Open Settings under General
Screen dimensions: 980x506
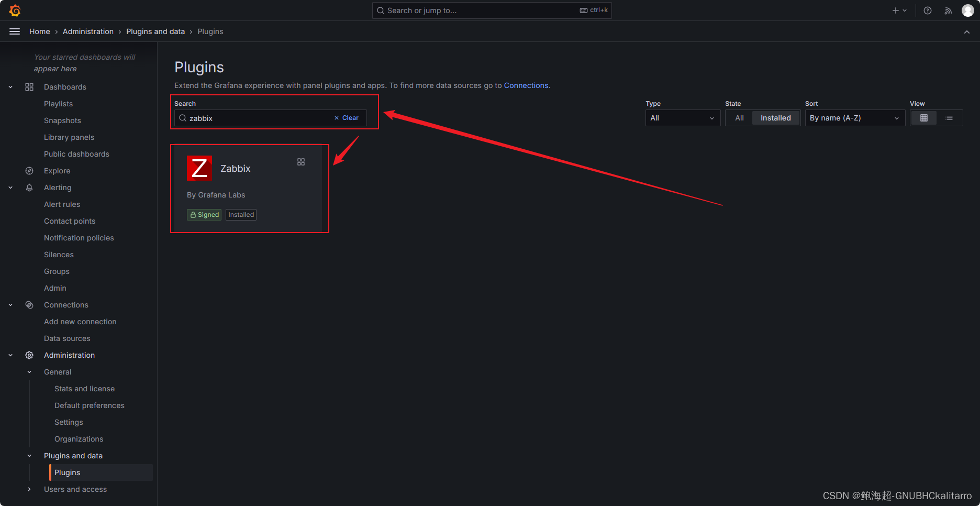point(69,422)
